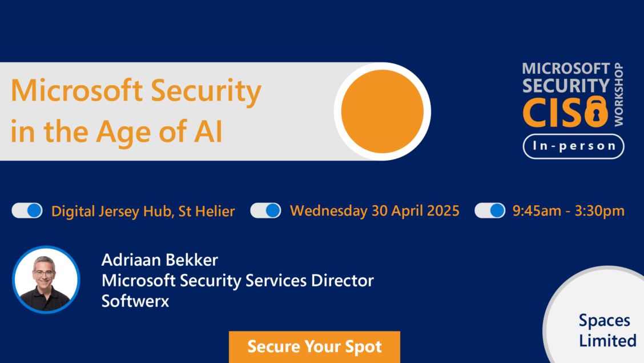Click the Microsoft Security in the Age of AI title
The height and width of the screenshot is (363, 644).
(x=135, y=110)
